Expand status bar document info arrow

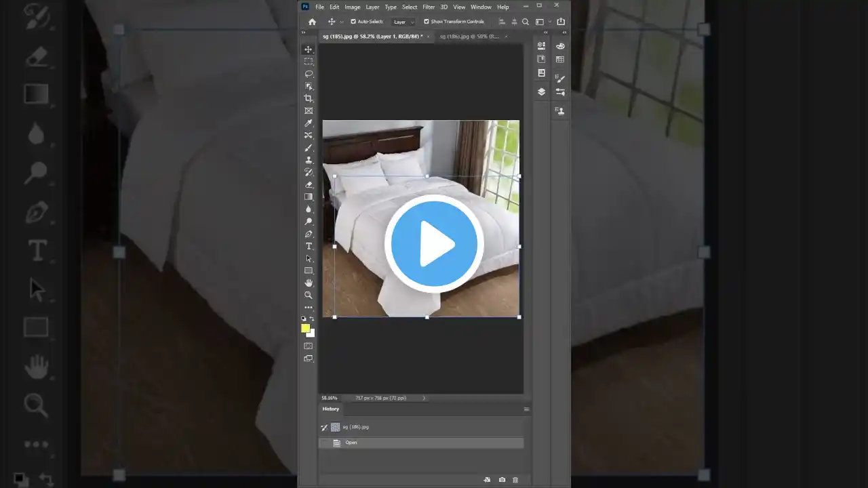[x=425, y=398]
